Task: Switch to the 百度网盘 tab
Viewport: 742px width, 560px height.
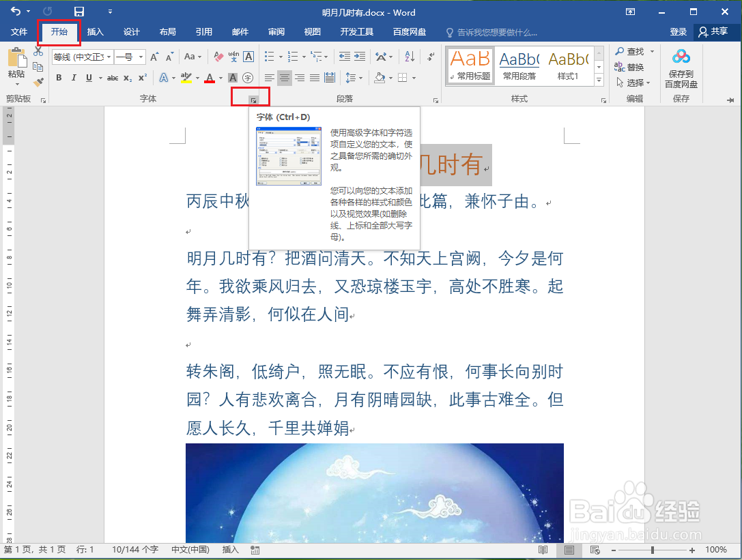Action: point(410,31)
